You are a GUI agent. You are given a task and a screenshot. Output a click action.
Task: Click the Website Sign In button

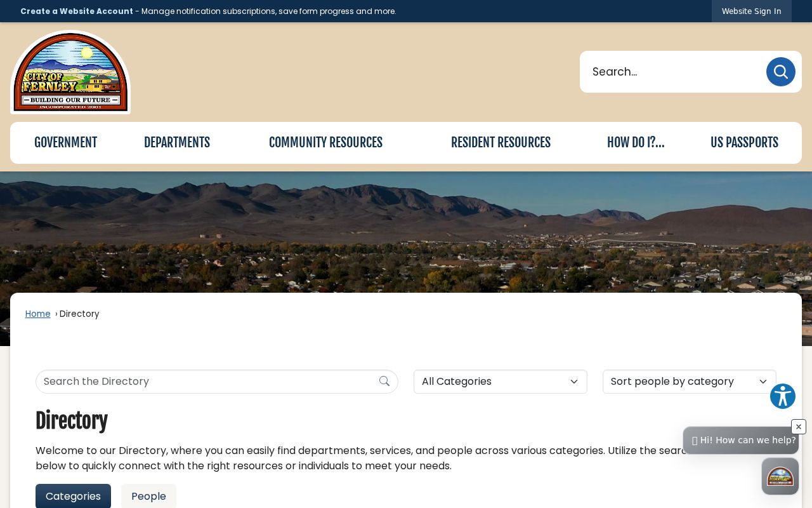tap(751, 11)
